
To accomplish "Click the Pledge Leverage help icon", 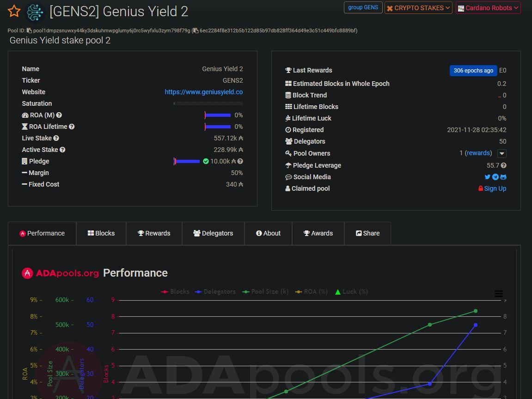I will coord(503,165).
